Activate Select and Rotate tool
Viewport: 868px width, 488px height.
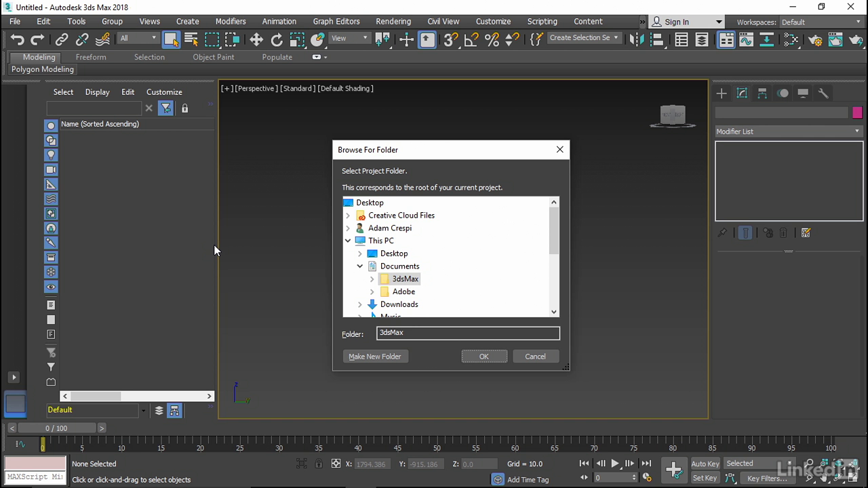[277, 40]
